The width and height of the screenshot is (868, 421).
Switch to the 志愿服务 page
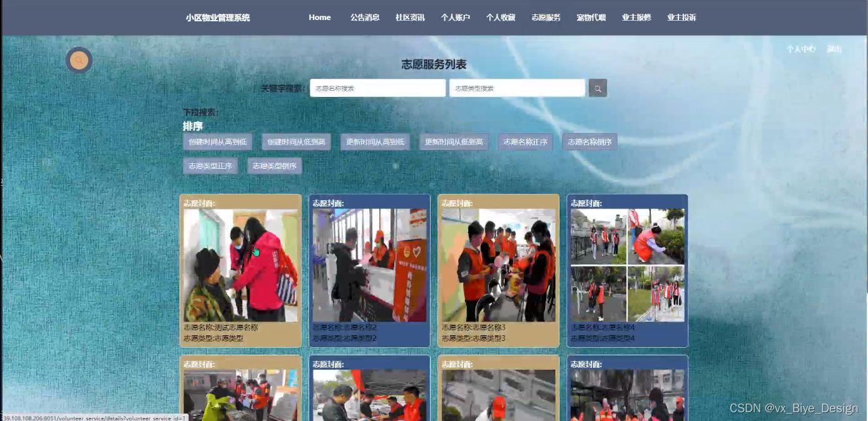tap(546, 18)
